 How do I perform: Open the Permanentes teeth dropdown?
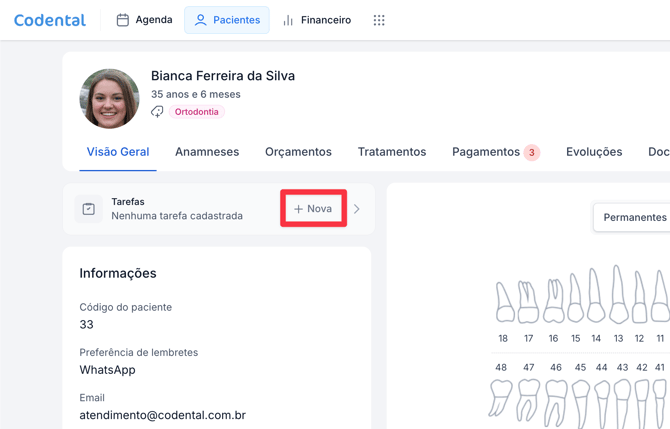coord(634,217)
